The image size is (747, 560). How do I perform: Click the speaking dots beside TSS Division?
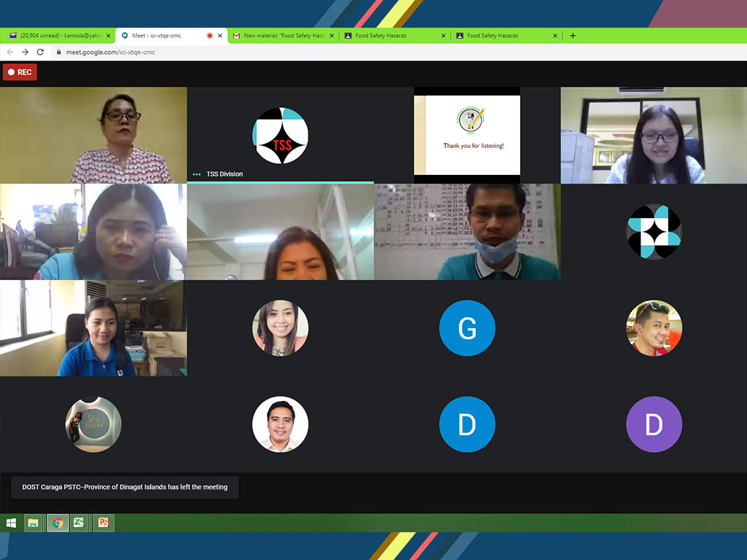tap(196, 174)
